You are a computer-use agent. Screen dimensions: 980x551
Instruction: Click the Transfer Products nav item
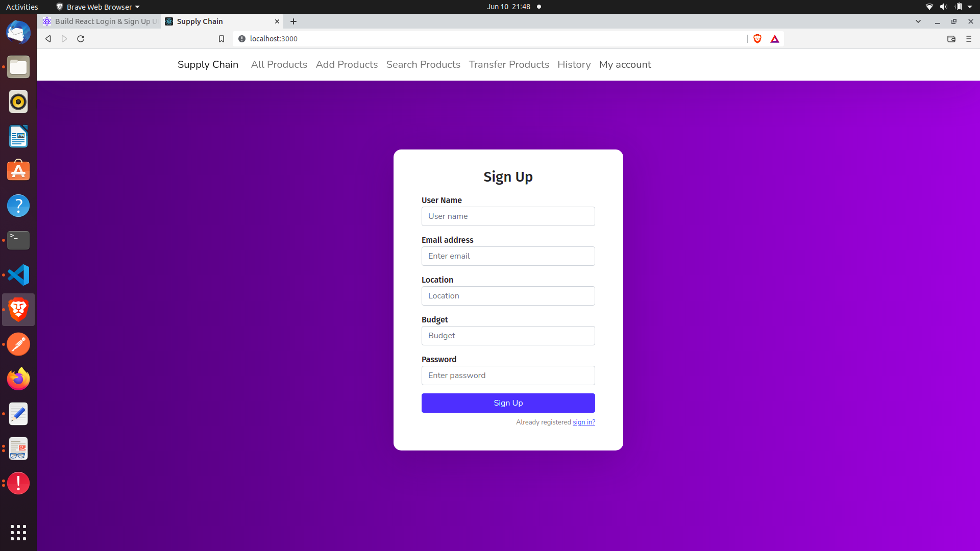click(509, 65)
